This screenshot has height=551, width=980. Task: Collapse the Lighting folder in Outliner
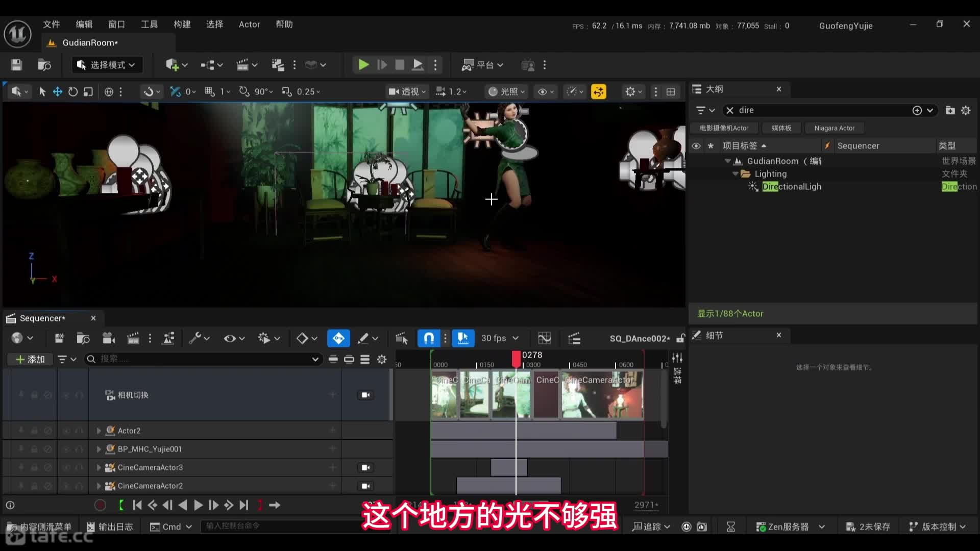[x=735, y=174]
